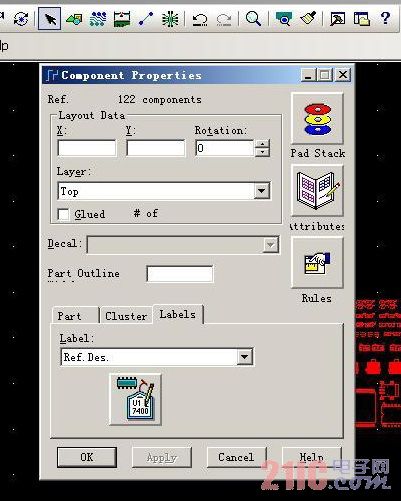Click the question mark Help toolbar icon

pyautogui.click(x=385, y=18)
